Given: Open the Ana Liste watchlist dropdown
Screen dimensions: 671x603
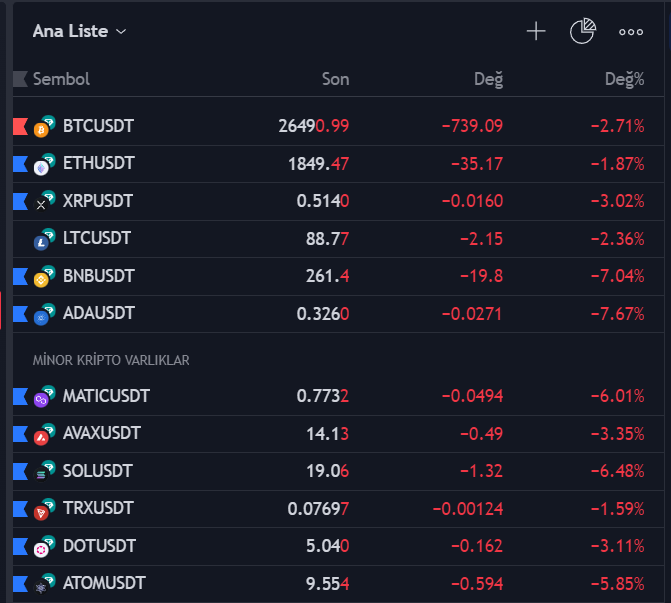Looking at the screenshot, I should point(80,31).
